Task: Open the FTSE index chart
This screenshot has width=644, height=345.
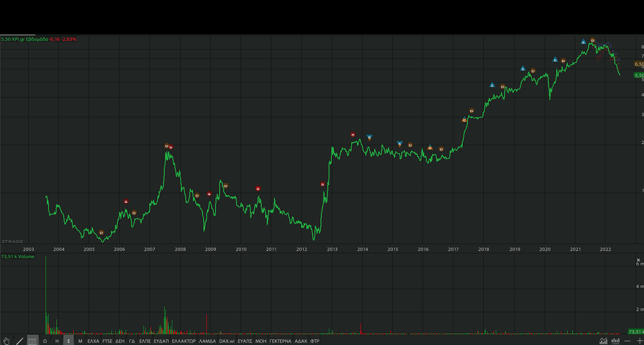Action: coord(107,341)
